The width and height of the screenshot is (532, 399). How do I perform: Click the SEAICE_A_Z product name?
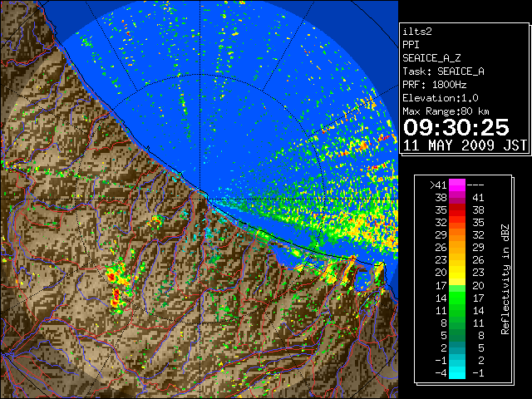point(431,58)
